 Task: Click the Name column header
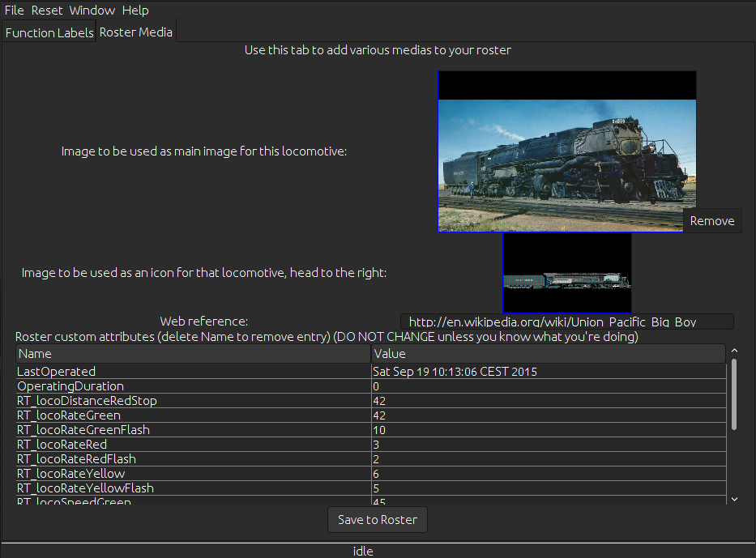pyautogui.click(x=193, y=354)
